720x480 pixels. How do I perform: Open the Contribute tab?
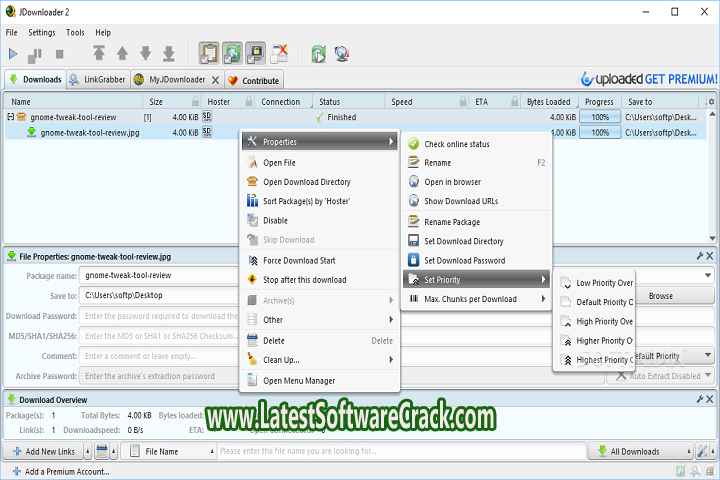253,80
